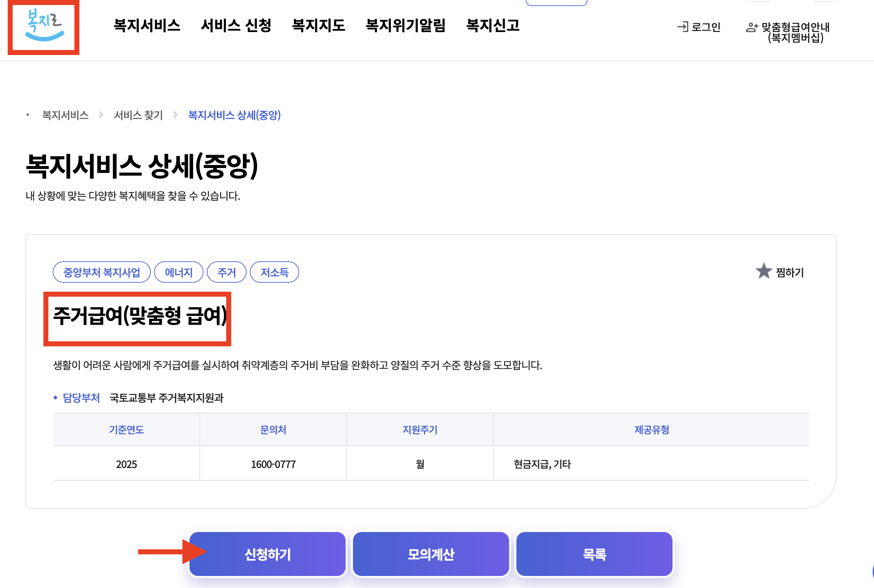
Task: Open the 복지서비스 menu
Action: (147, 25)
